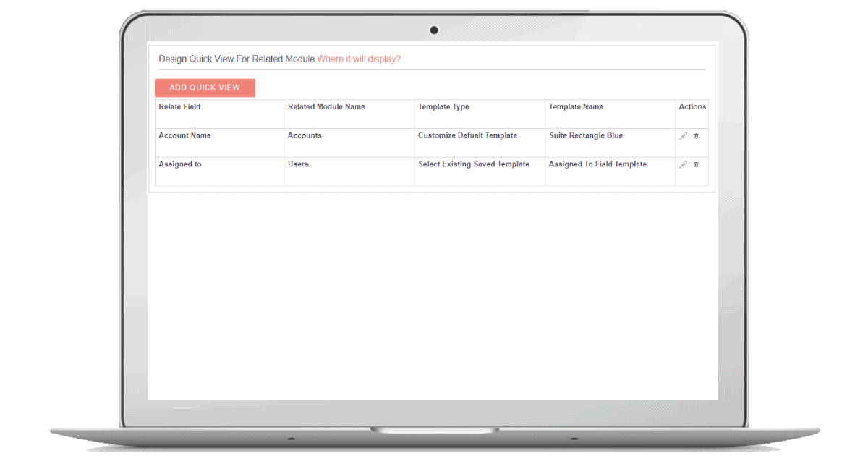The image size is (868, 456).
Task: Select the Accounts module cell
Action: tap(305, 136)
